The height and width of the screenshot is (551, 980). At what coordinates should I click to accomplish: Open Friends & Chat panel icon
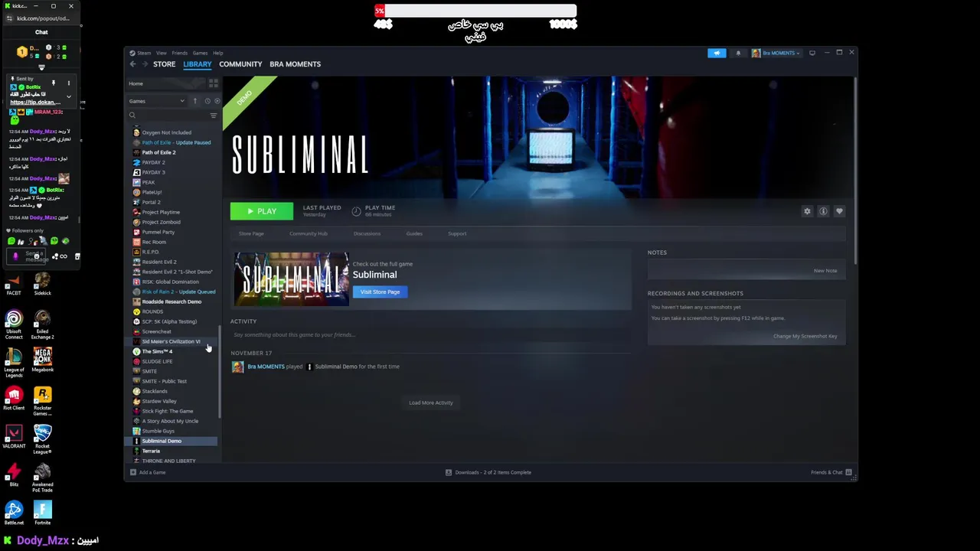point(848,472)
